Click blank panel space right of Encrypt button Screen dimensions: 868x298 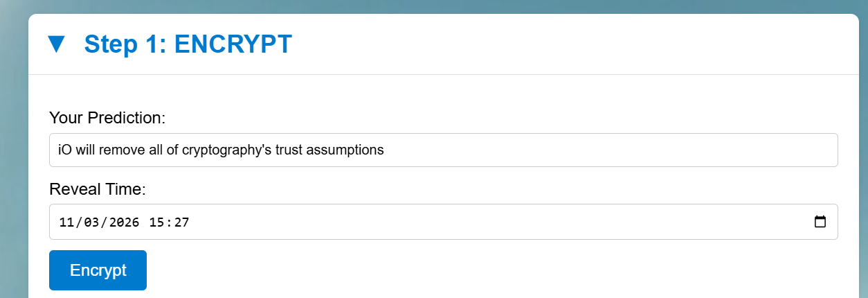click(x=498, y=270)
